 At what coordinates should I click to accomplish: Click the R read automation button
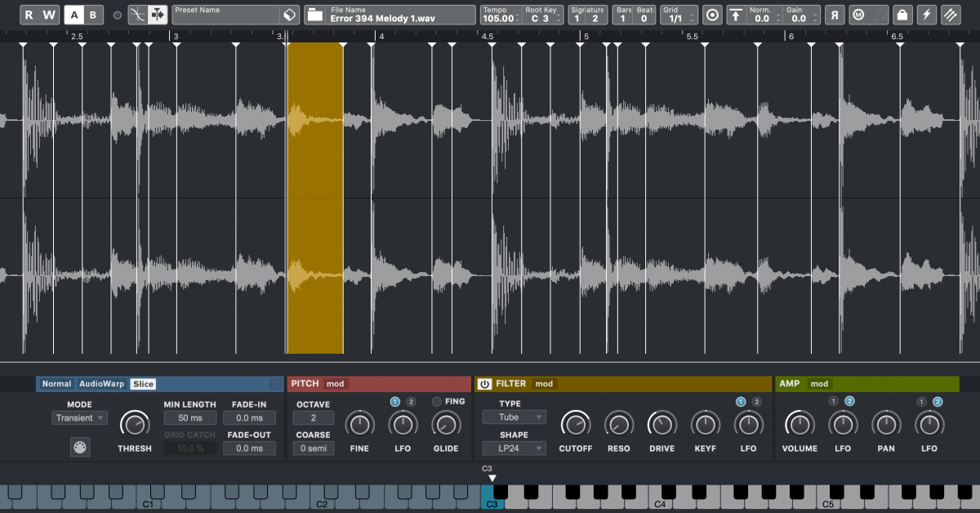pyautogui.click(x=29, y=15)
